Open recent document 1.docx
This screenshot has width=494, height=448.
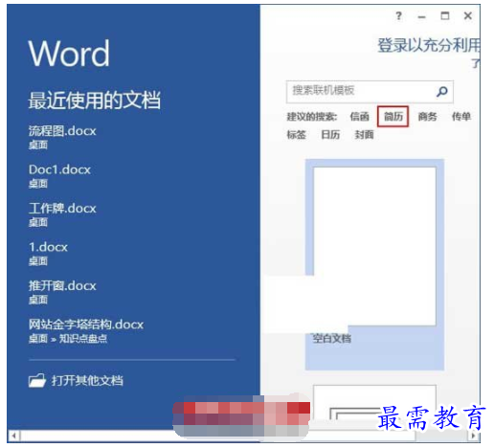(x=48, y=253)
